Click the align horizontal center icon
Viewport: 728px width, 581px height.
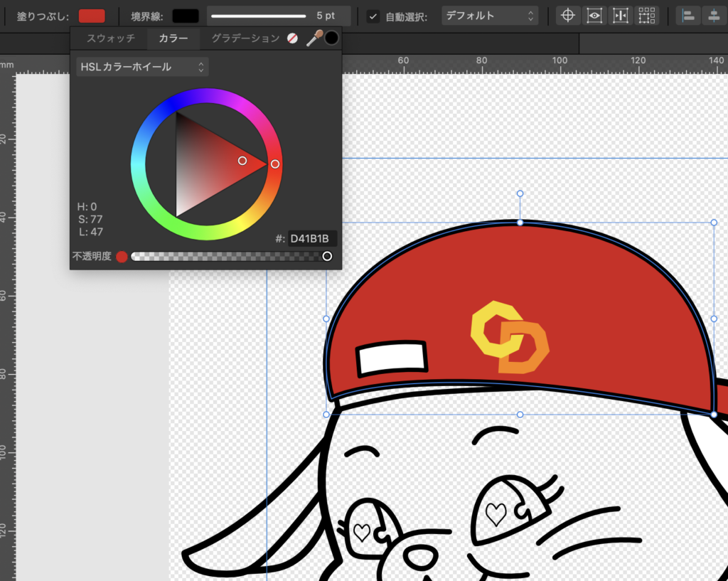(x=714, y=16)
